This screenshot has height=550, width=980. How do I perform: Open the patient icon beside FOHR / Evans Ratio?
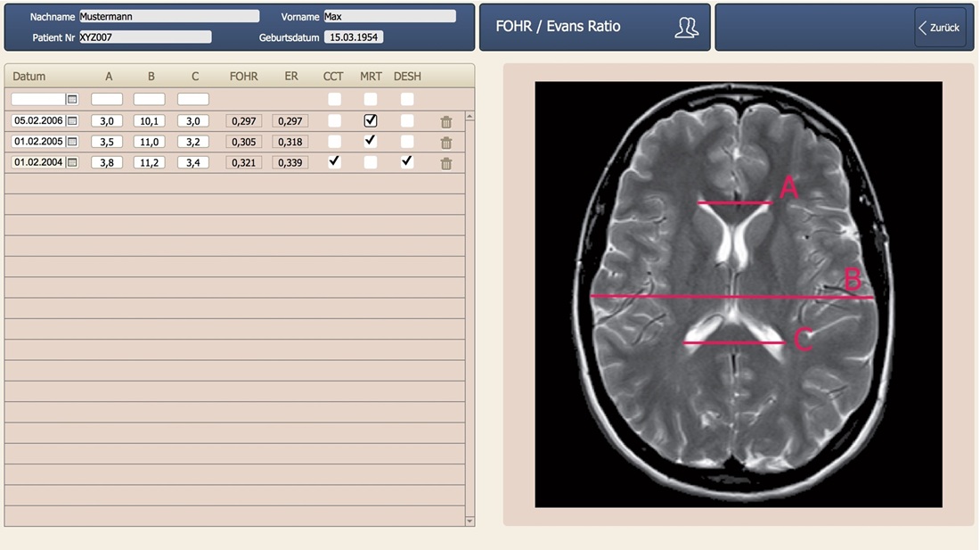pos(686,27)
